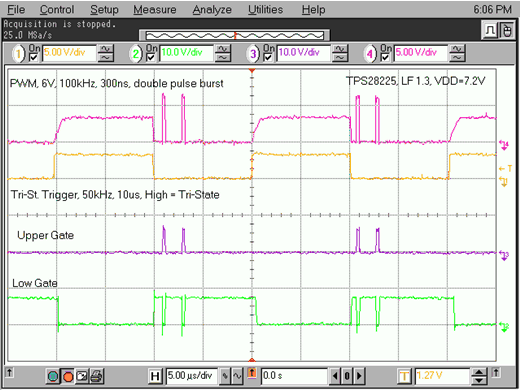Click the channel 2 10.0 V/div scale field
This screenshot has height=391, width=521.
pyautogui.click(x=186, y=53)
